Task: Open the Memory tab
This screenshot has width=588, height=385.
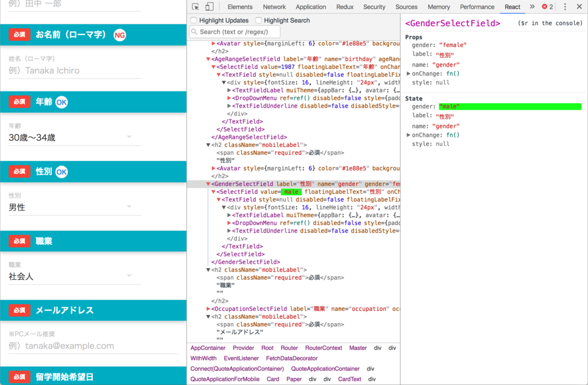Action: pyautogui.click(x=439, y=7)
